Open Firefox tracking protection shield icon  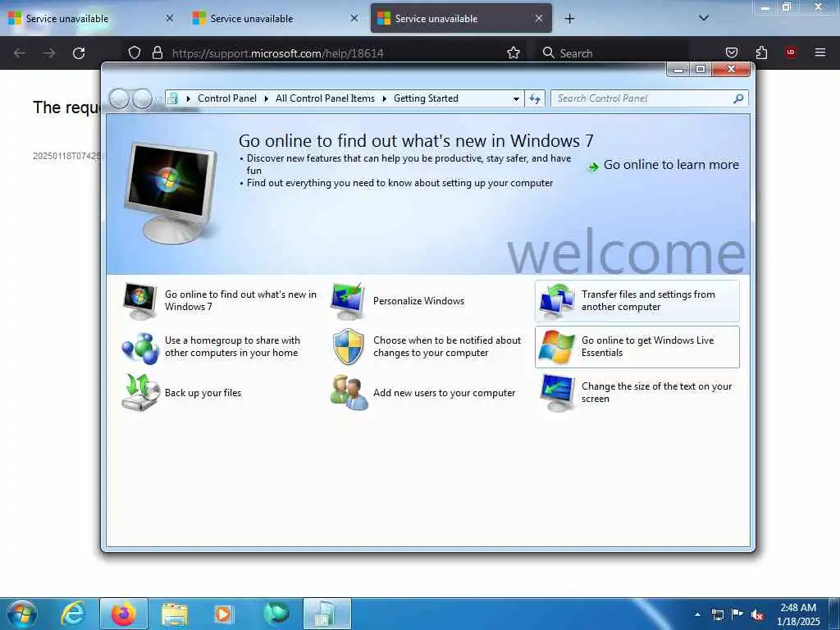point(134,52)
